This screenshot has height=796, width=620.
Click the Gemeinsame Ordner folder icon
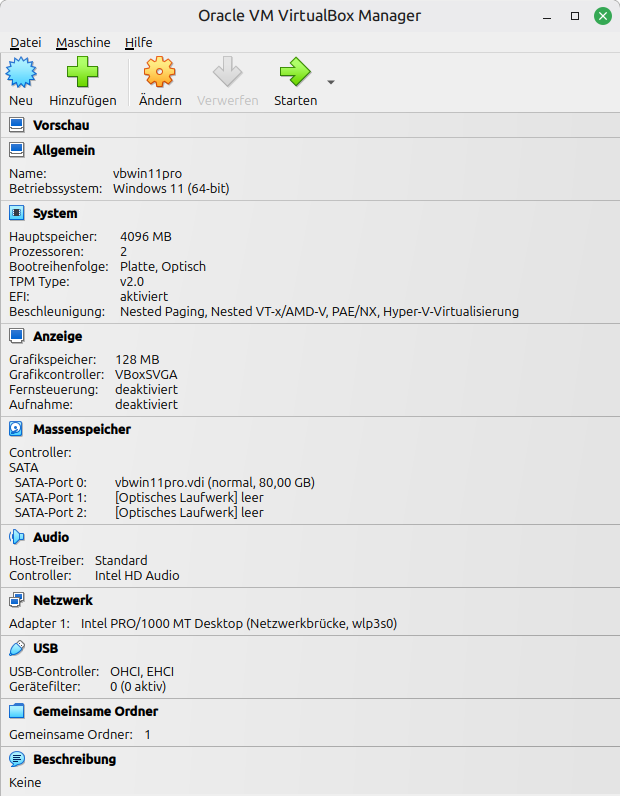16,711
